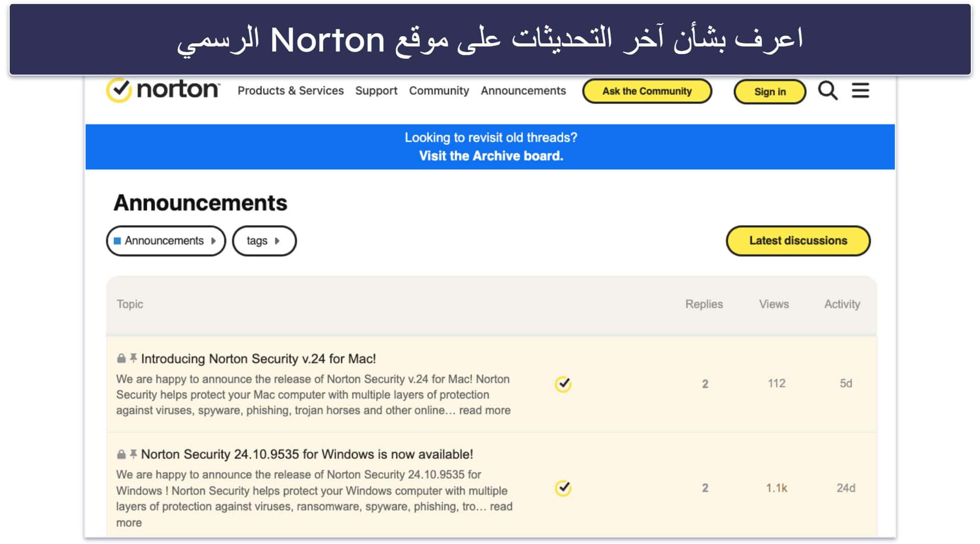980x544 pixels.
Task: Click the Latest discussions button
Action: tap(798, 241)
